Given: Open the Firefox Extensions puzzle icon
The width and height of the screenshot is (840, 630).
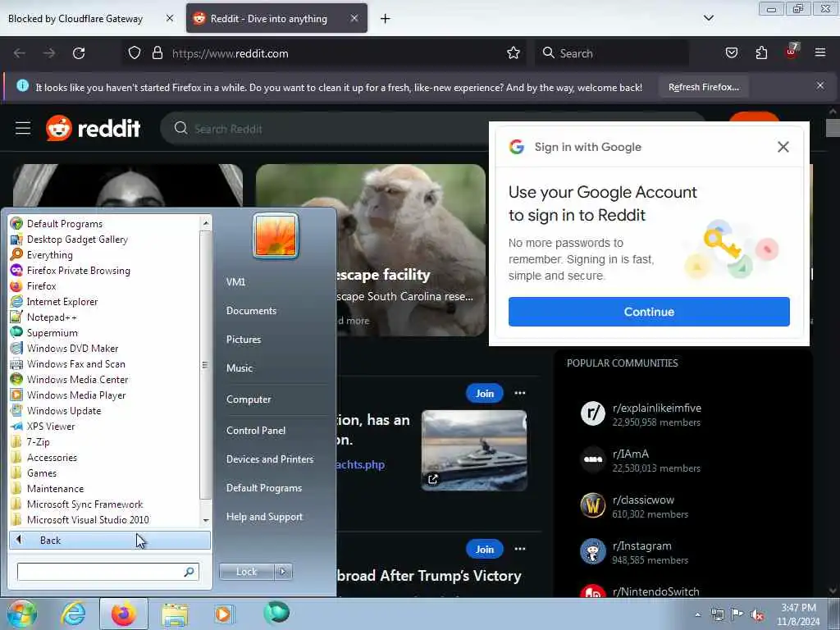Looking at the screenshot, I should (x=761, y=53).
